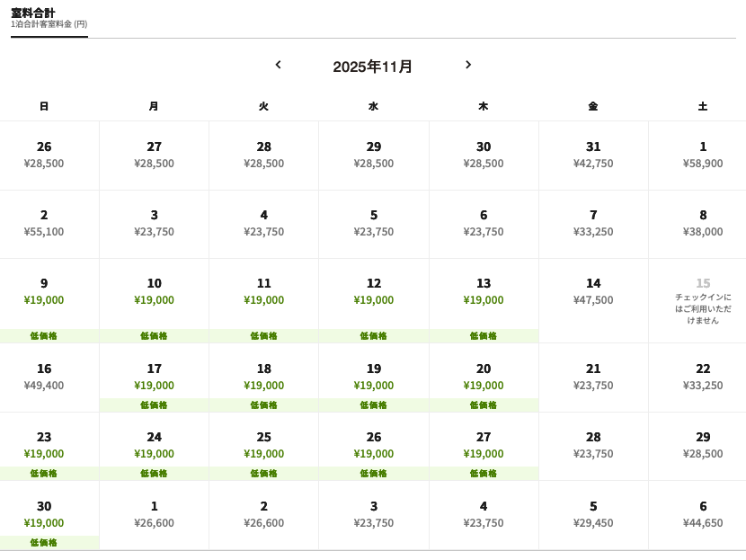Click November 14 priced ¥47,500
Viewport: 746px width, 560px height.
coord(592,292)
